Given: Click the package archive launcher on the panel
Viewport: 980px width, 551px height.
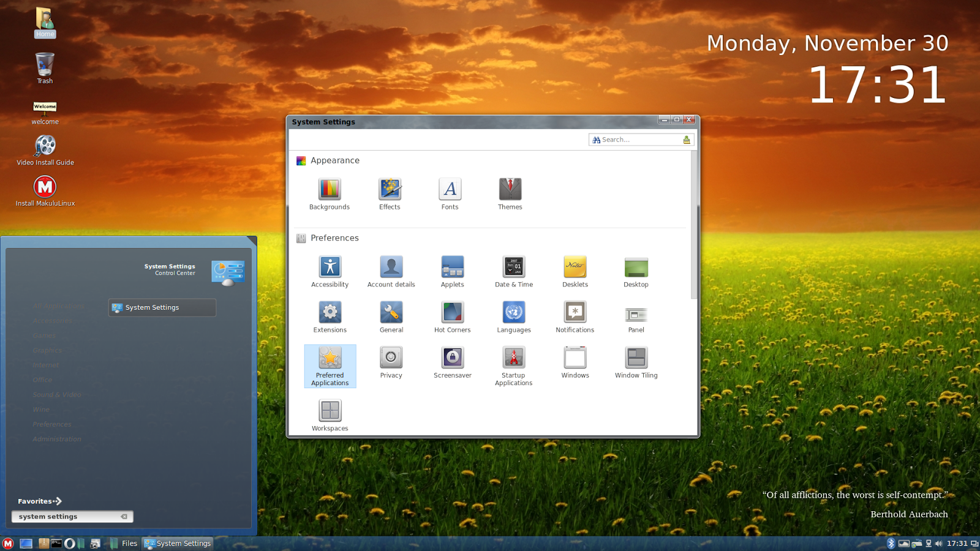Looking at the screenshot, I should pos(43,544).
